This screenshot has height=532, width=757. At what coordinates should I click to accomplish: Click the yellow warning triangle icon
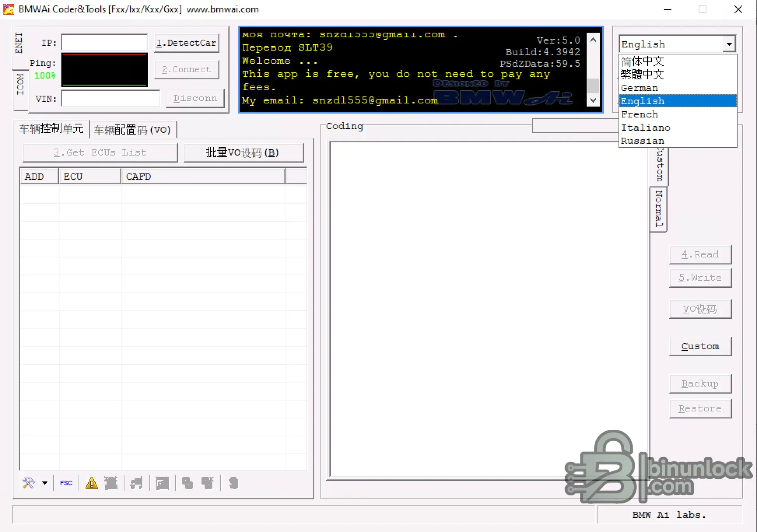click(x=92, y=483)
